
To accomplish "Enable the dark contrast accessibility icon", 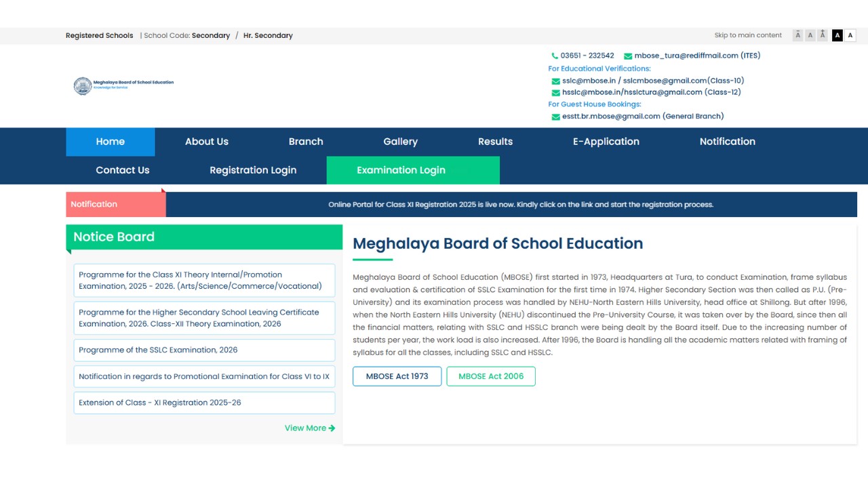I will pyautogui.click(x=837, y=35).
